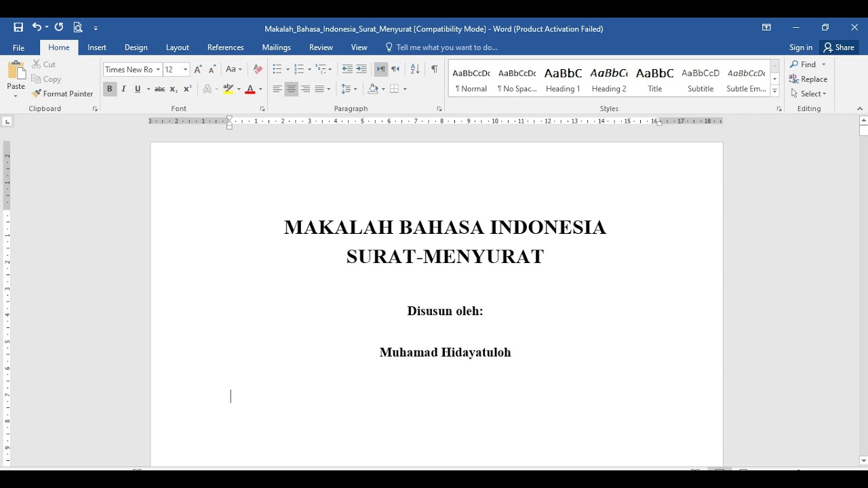This screenshot has width=868, height=488.
Task: Set right-to-left text direction
Action: click(395, 69)
